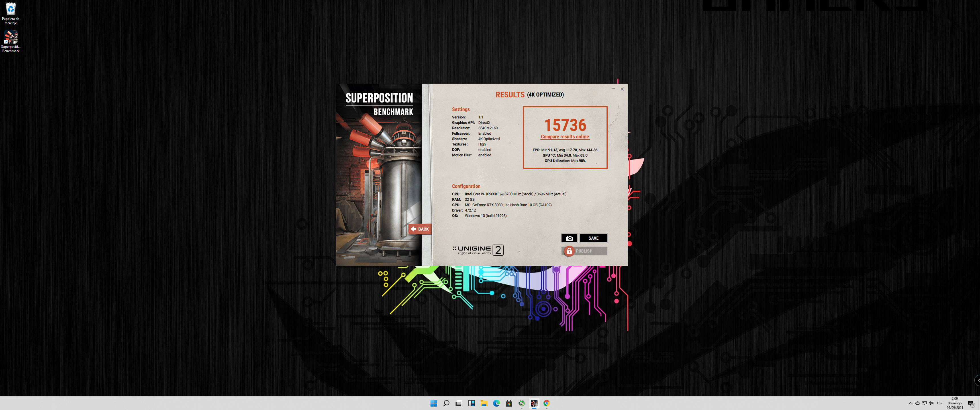This screenshot has width=980, height=410.
Task: Open the Windows Start menu
Action: click(433, 403)
